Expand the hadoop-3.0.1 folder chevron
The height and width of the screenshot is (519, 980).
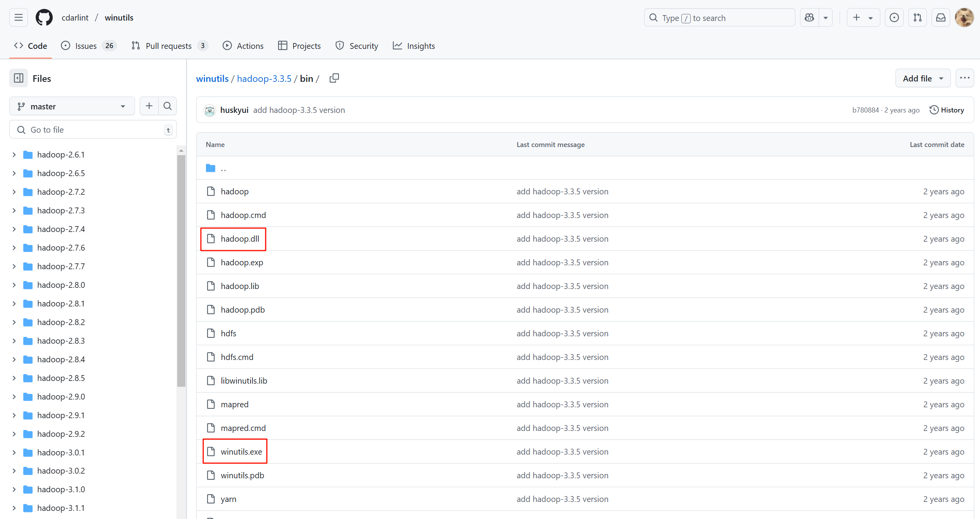pyautogui.click(x=14, y=452)
